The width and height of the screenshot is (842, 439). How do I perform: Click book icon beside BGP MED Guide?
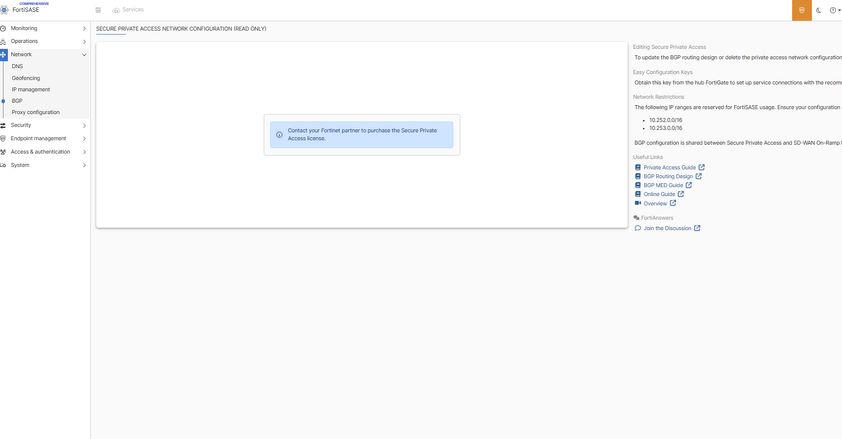pyautogui.click(x=638, y=185)
